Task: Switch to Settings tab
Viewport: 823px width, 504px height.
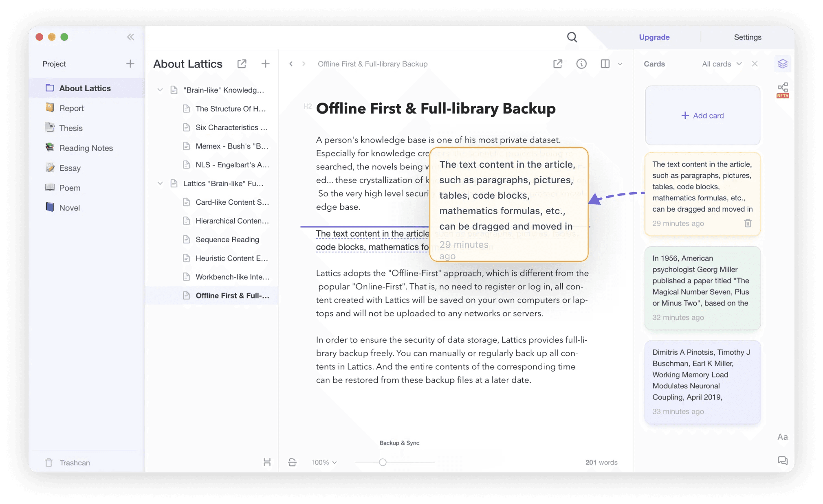Action: 748,37
